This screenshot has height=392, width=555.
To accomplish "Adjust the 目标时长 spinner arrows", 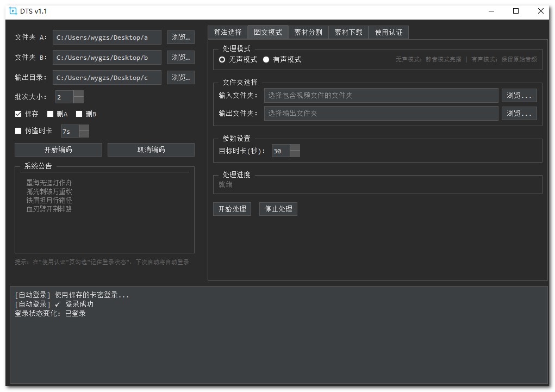I will 295,151.
